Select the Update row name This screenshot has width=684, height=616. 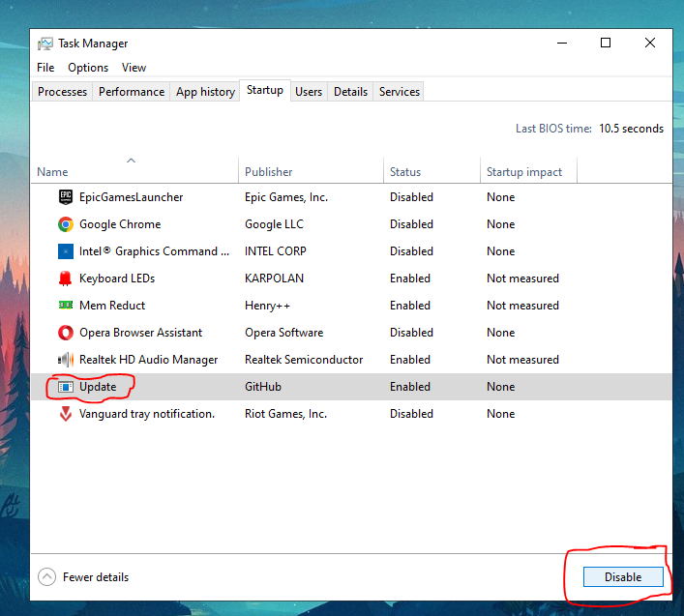pyautogui.click(x=98, y=387)
